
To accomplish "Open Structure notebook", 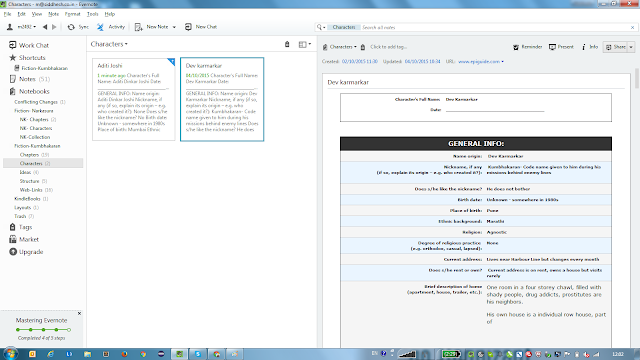I will click(x=33, y=181).
